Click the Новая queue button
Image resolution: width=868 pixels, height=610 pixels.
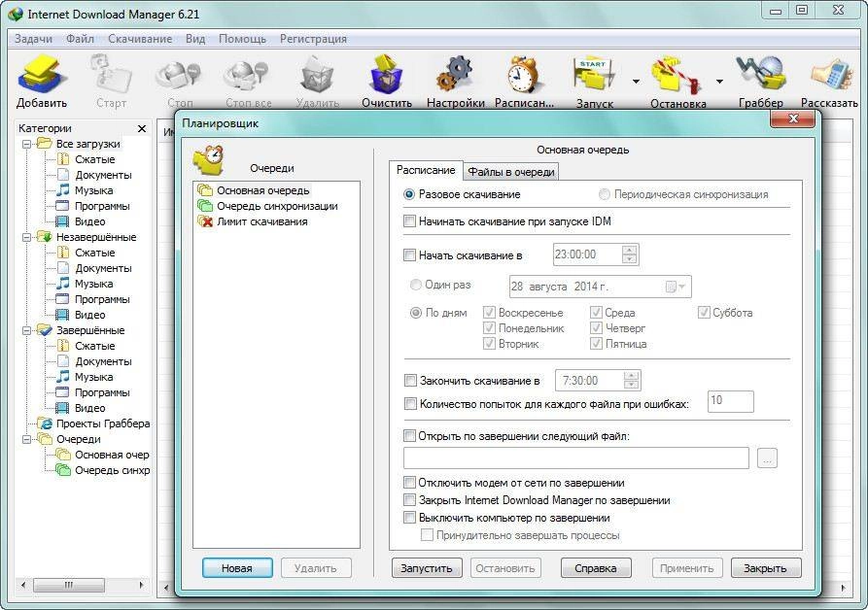(237, 568)
